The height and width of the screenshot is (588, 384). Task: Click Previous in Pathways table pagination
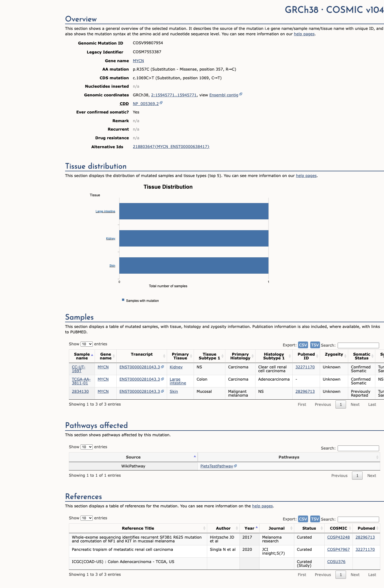[x=339, y=476]
